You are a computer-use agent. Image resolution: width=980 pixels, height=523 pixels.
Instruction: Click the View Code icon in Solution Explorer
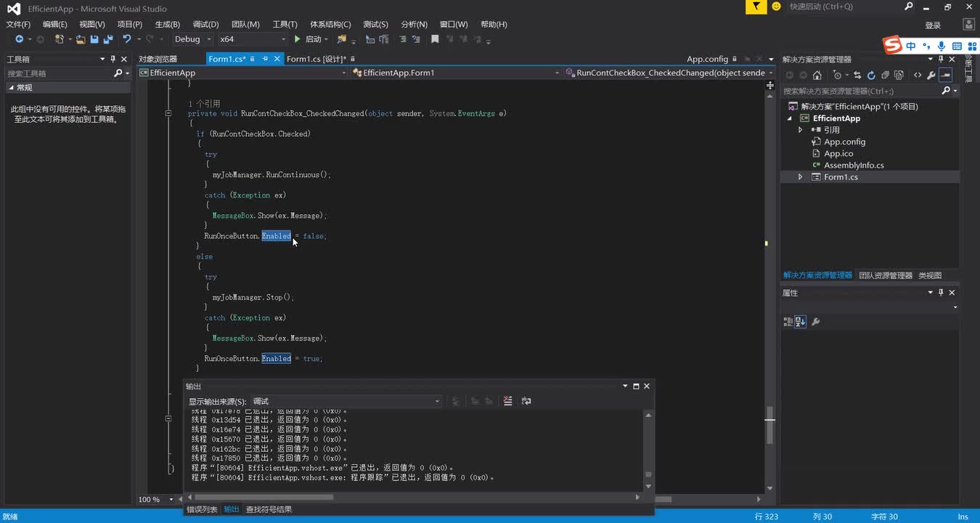pos(918,75)
